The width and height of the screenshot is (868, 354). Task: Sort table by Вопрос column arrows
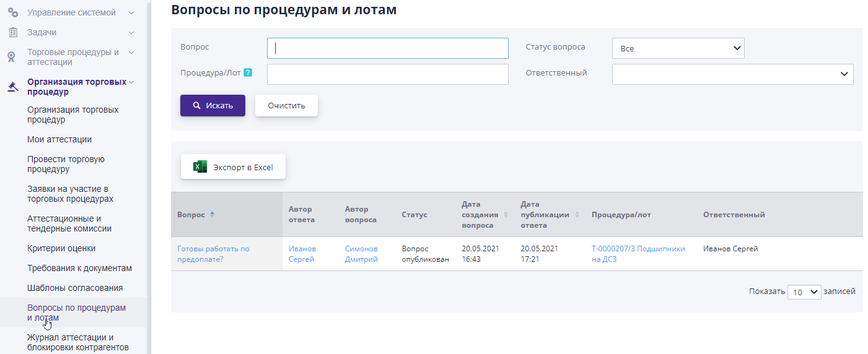click(x=212, y=214)
